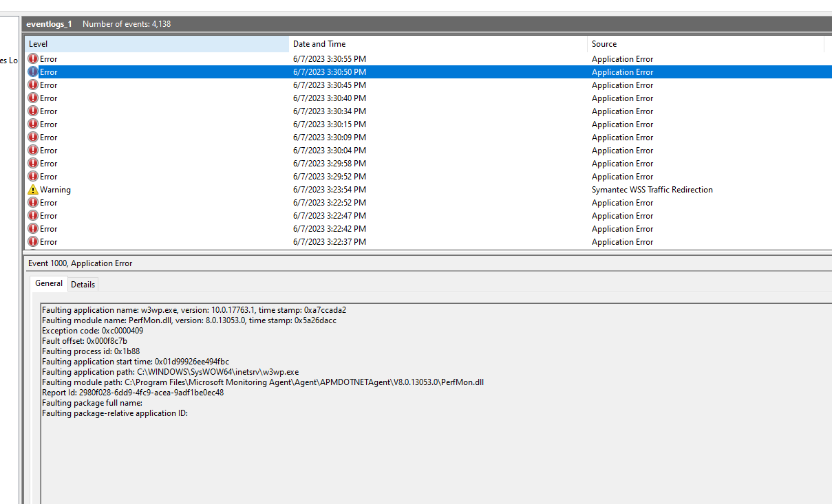The width and height of the screenshot is (832, 504).
Task: Select the 6/7/2023 3:22:52 PM date cell
Action: (330, 203)
